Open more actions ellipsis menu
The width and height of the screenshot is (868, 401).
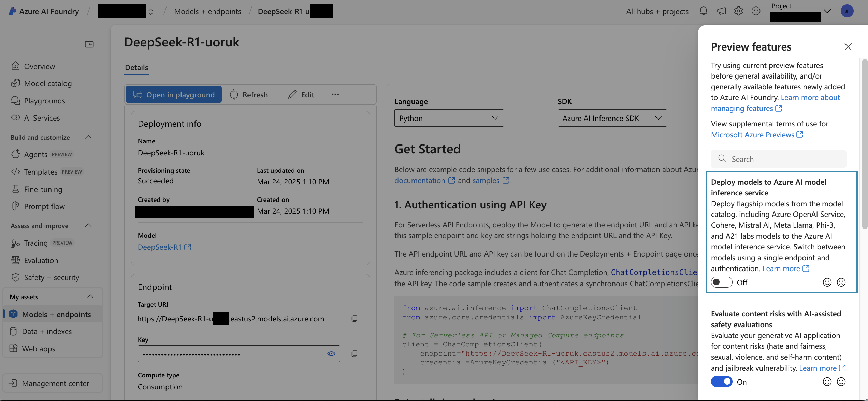(x=335, y=94)
